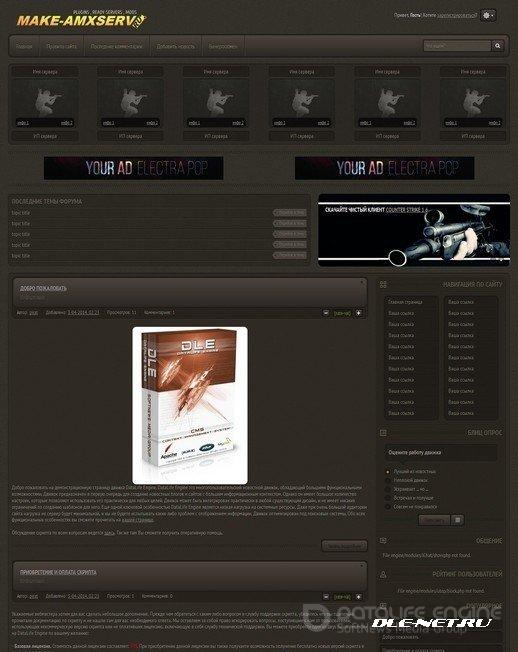Click the chat icon beside ОБЩЕНИЕ
Viewport: 518px width, 652px height.
pyautogui.click(x=383, y=541)
